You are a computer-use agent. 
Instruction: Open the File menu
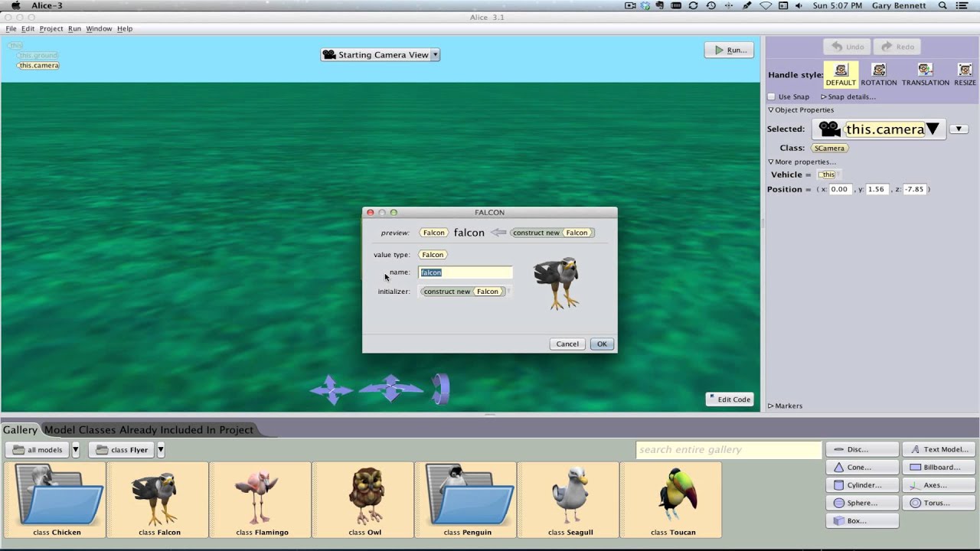(x=11, y=28)
